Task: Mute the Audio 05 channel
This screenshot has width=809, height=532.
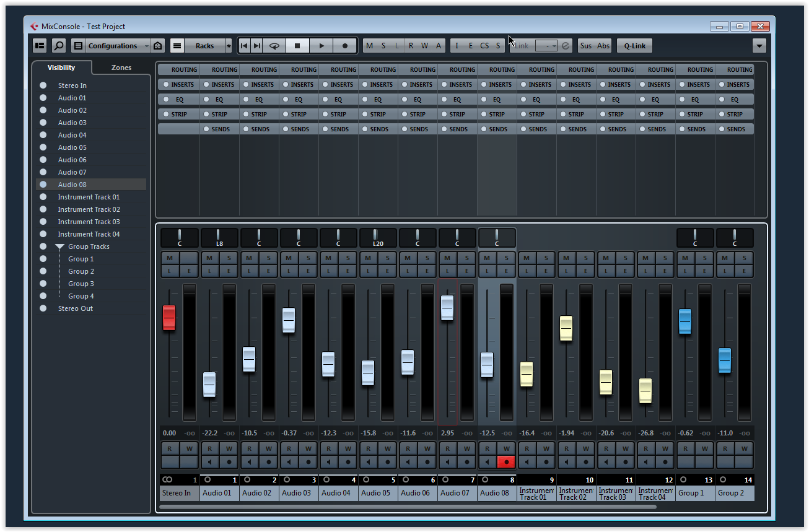Action: tap(368, 258)
